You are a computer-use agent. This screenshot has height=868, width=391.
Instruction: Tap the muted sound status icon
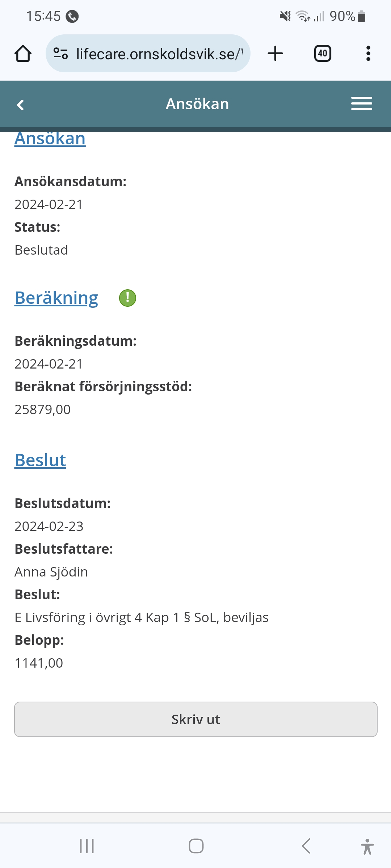pos(285,16)
